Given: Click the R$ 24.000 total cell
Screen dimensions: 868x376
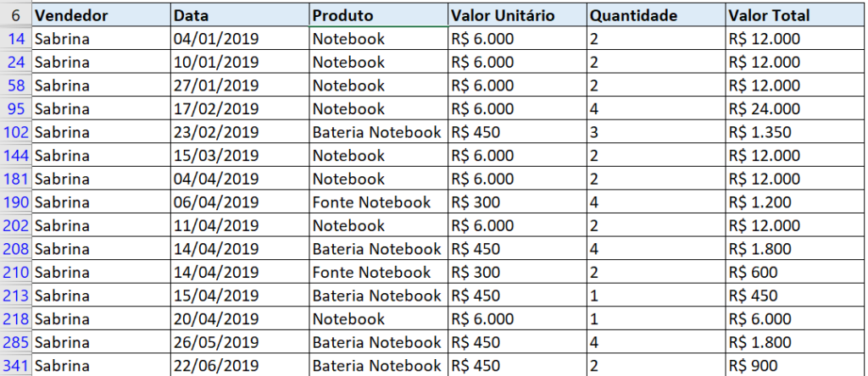Looking at the screenshot, I should (x=797, y=109).
